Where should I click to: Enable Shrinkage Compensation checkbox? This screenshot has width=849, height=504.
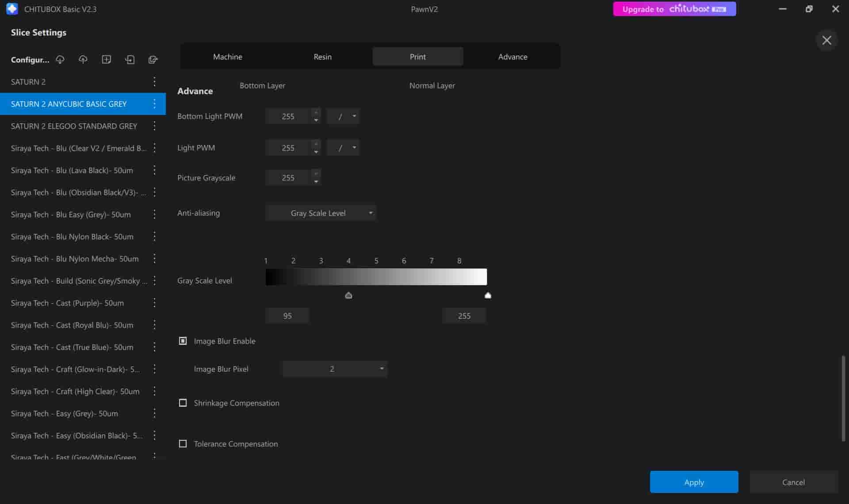[x=183, y=403]
